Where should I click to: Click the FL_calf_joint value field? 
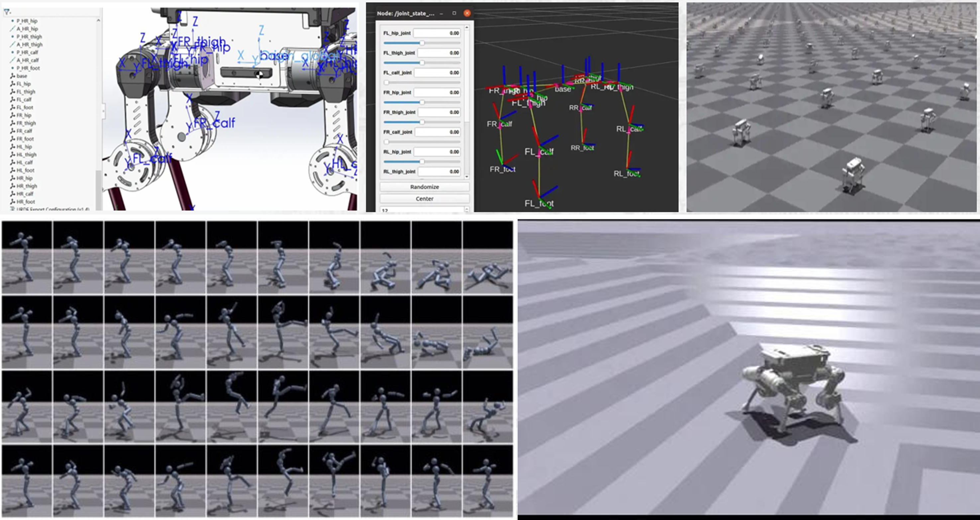point(438,73)
